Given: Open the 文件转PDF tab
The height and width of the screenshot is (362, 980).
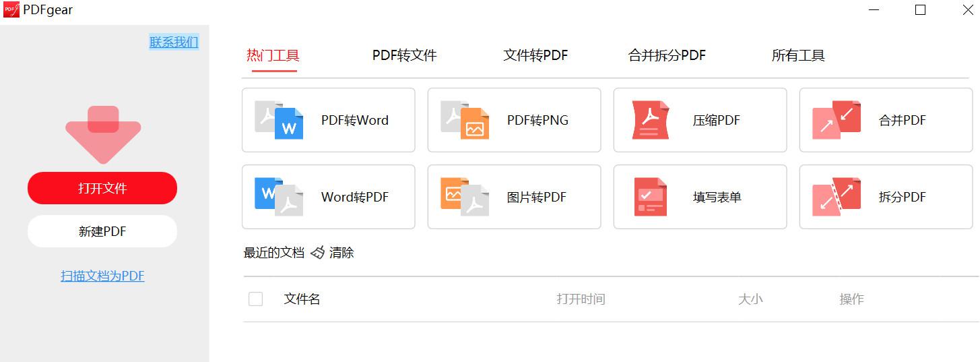Looking at the screenshot, I should click(x=535, y=56).
